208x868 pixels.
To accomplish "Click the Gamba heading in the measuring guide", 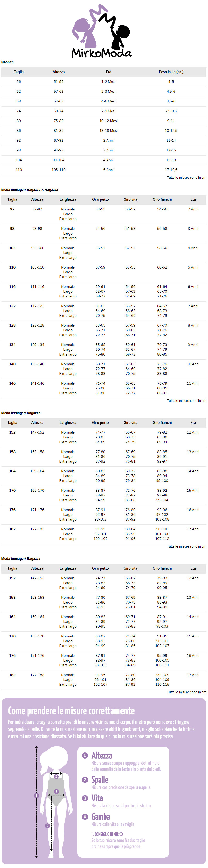I will click(x=101, y=817).
